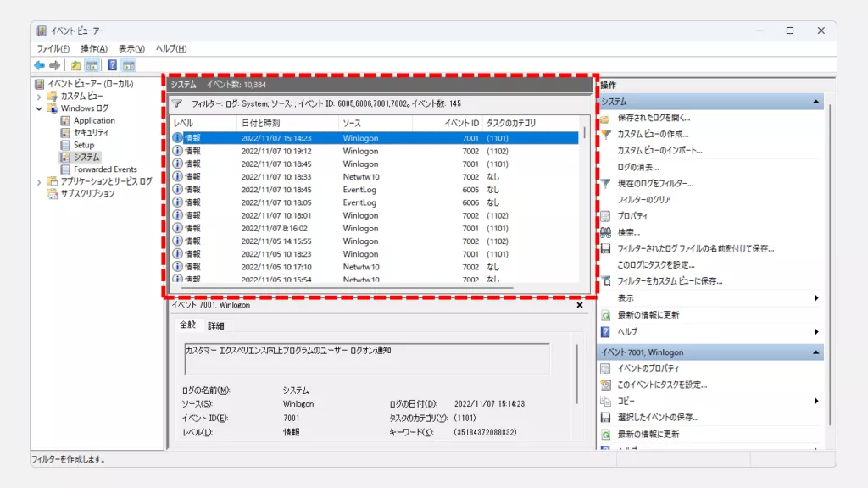
Task: Click the blue Back arrow in toolbar
Action: point(39,65)
